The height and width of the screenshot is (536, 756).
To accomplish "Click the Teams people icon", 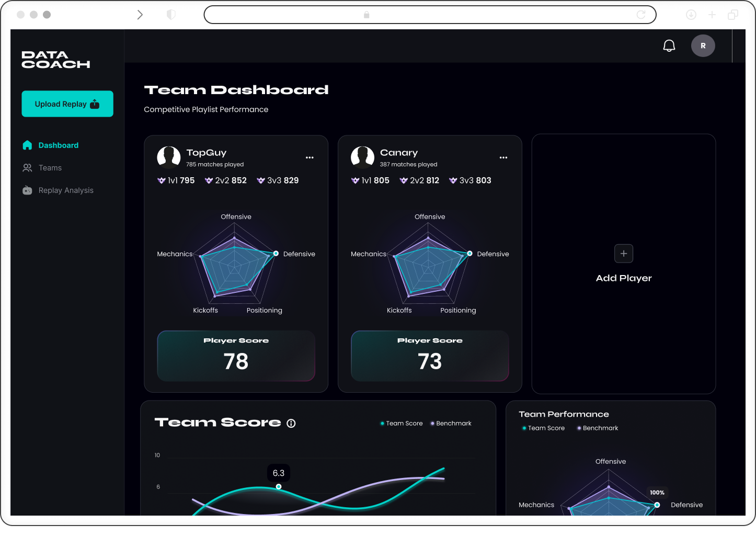I will 27,167.
